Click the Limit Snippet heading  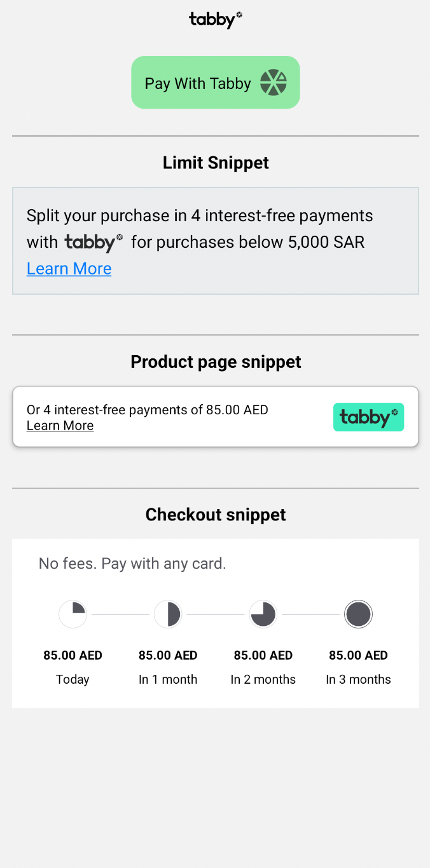point(216,163)
